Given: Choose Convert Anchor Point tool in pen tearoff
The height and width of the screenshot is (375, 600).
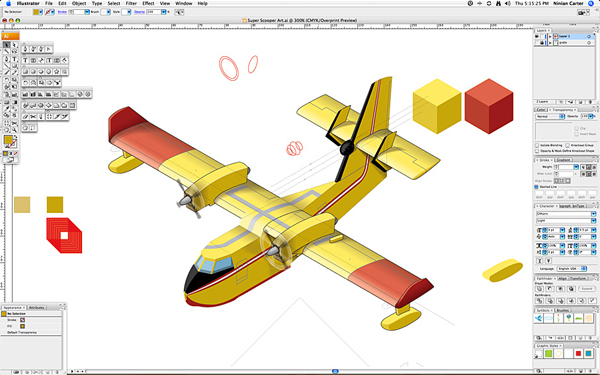Looking at the screenshot, I should pyautogui.click(x=49, y=49).
